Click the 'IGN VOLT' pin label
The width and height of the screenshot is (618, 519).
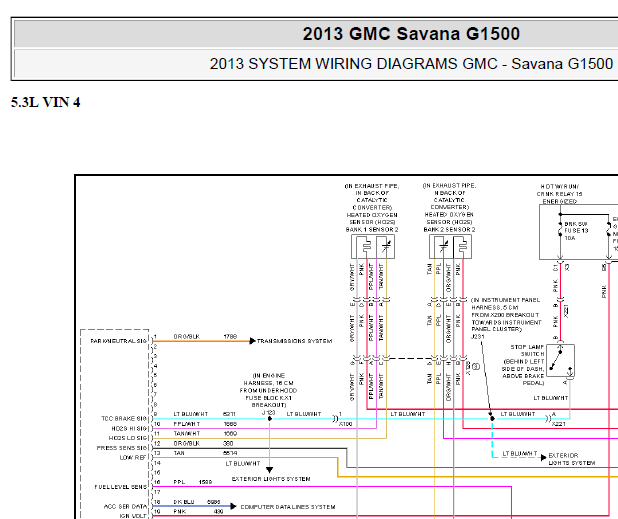133,516
